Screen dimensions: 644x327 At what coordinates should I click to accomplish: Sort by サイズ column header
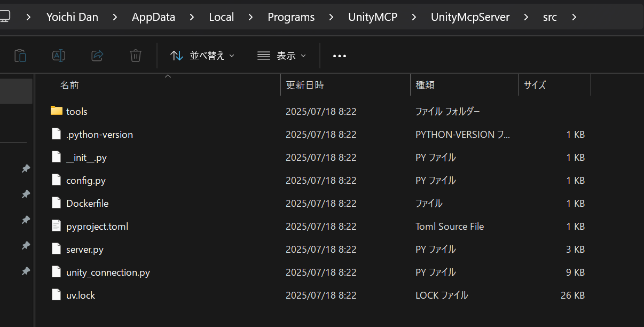[x=535, y=85]
